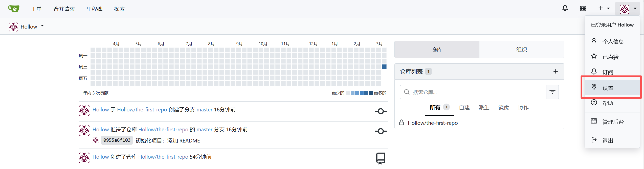Click the dark blue contribution heatmap cell

(384, 67)
